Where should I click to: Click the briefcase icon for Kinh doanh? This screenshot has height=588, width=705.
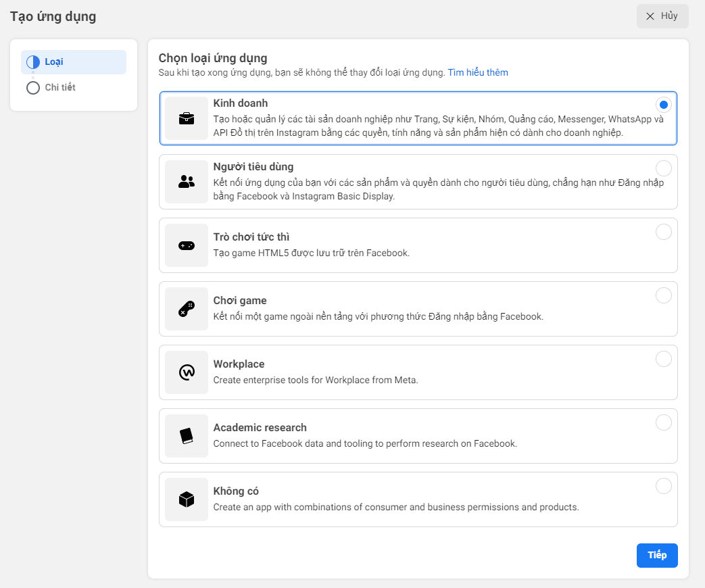tap(187, 118)
